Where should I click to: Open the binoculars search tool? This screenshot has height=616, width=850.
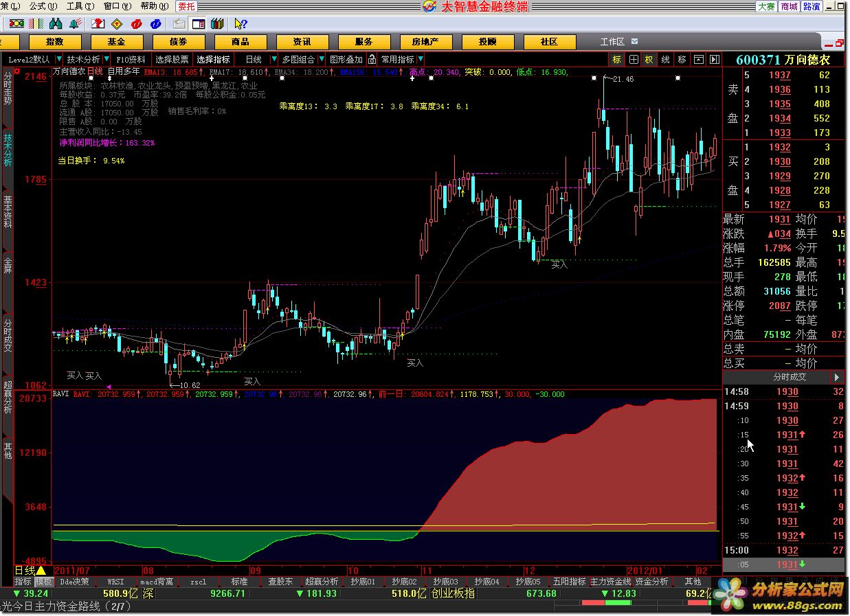pyautogui.click(x=56, y=23)
